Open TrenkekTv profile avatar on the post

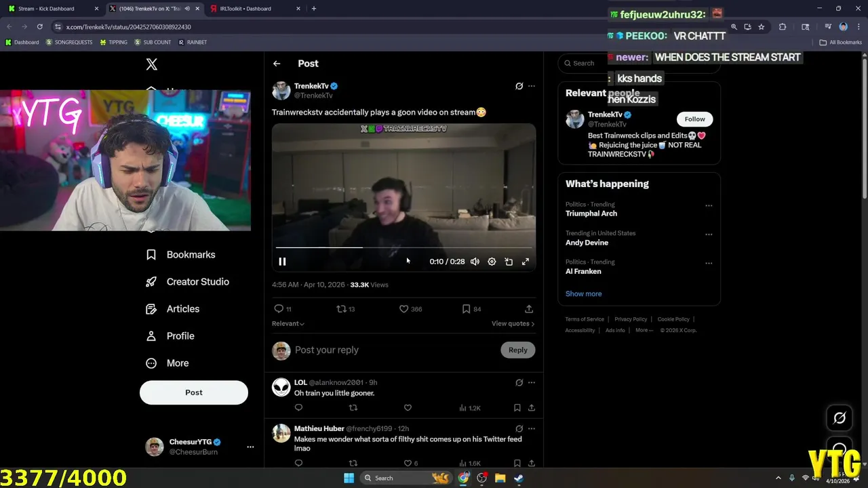click(281, 91)
